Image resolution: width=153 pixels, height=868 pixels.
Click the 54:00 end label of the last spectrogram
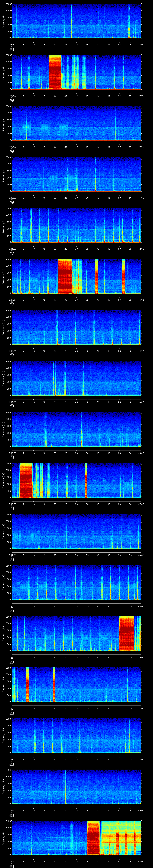tap(141, 861)
